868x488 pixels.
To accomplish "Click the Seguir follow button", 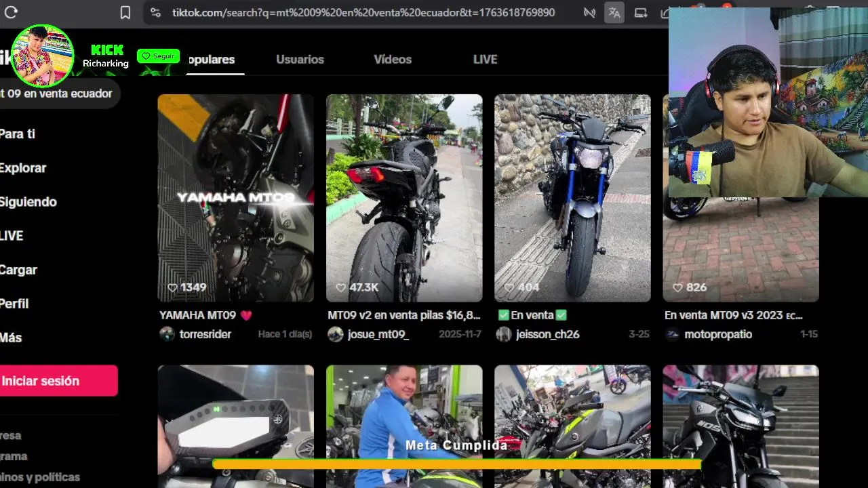I will (158, 56).
